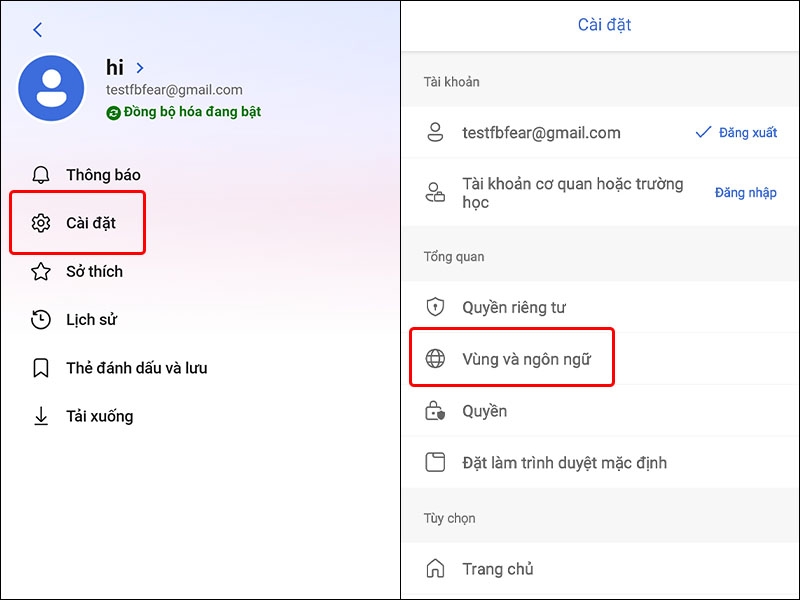800x600 pixels.
Task: Click the back arrow at top left
Action: point(38,29)
